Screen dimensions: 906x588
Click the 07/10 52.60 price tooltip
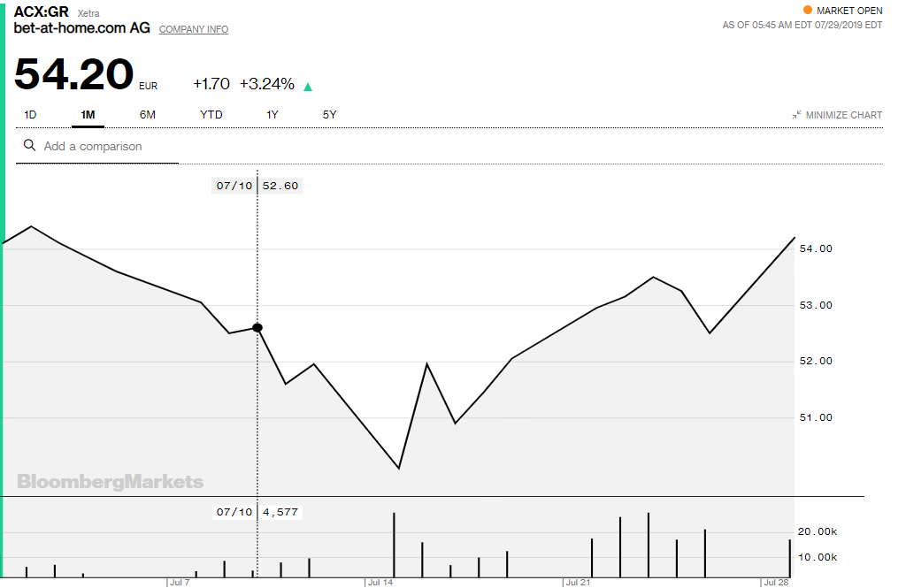click(257, 186)
